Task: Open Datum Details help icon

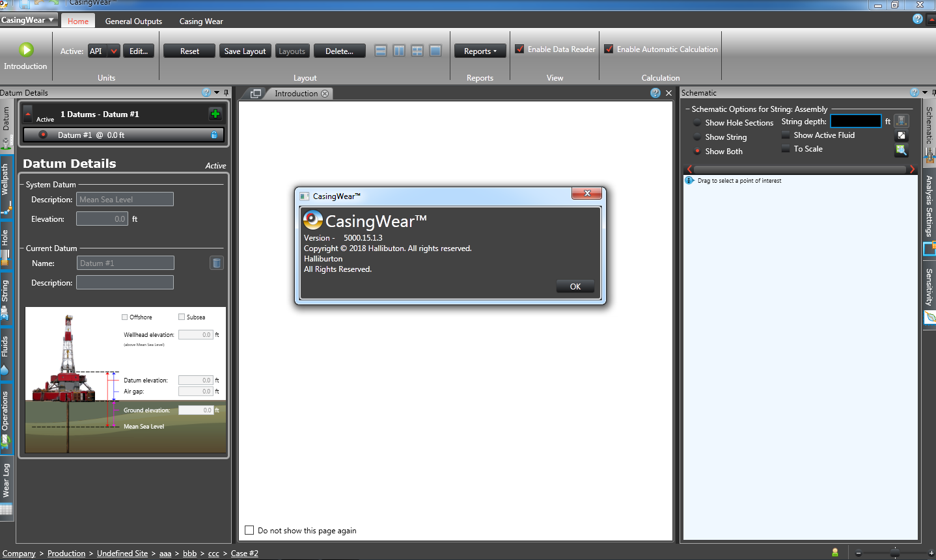Action: (206, 92)
